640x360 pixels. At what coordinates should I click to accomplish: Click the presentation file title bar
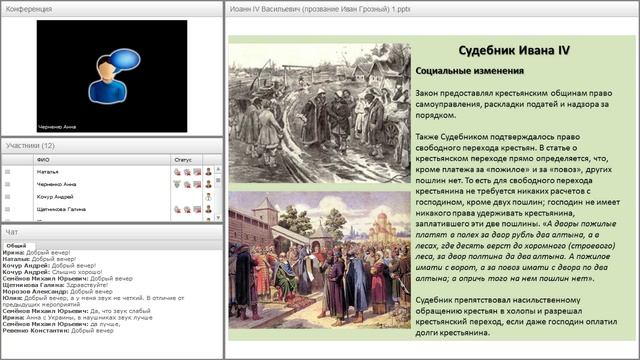pos(432,9)
